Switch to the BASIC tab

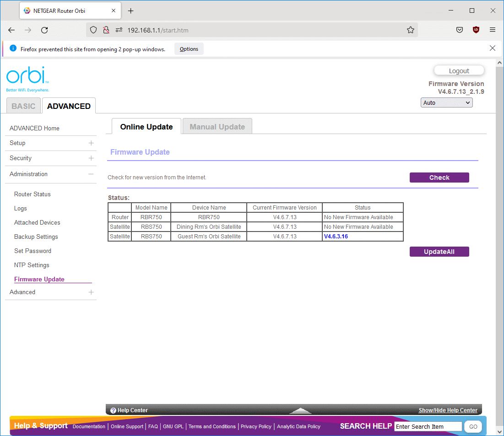click(23, 106)
